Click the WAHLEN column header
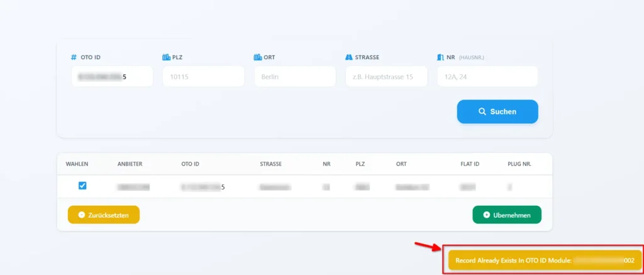Viewport: 644px width, 275px height. 77,164
